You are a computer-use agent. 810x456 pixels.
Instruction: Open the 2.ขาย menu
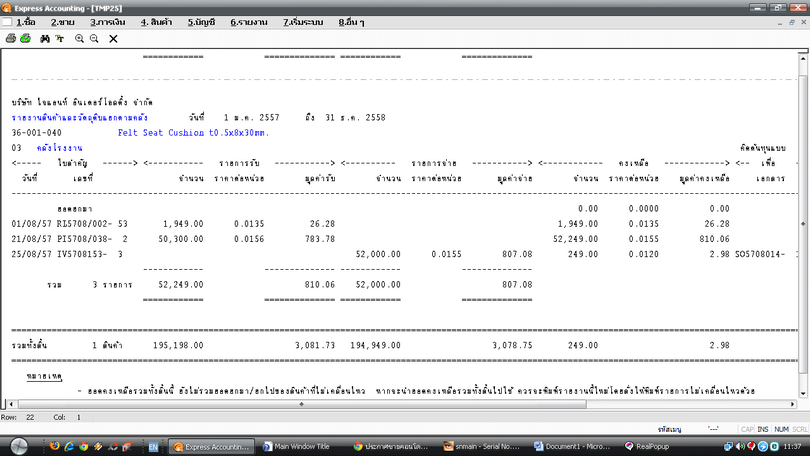coord(63,22)
